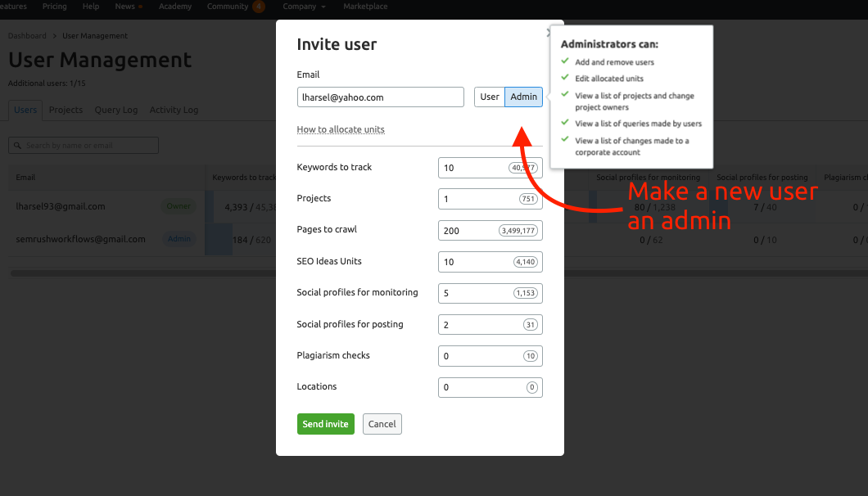868x496 pixels.
Task: Click the 10 plagiarism checks remaining badge
Action: tap(531, 356)
